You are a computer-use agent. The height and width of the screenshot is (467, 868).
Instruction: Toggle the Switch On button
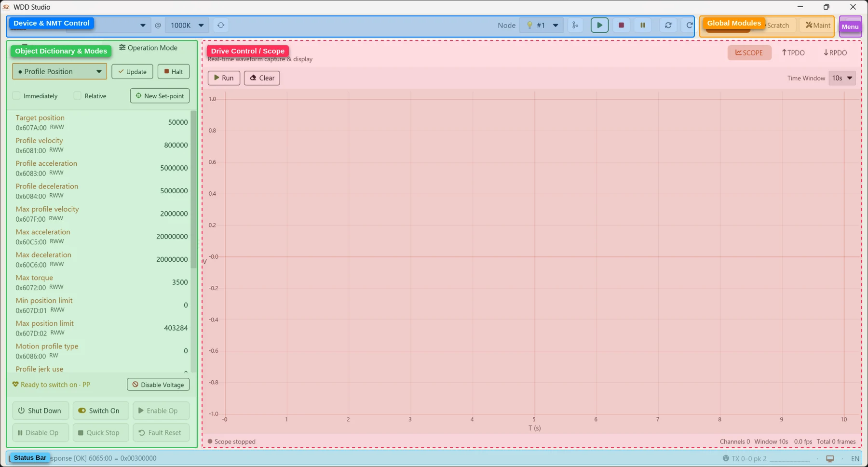(101, 411)
